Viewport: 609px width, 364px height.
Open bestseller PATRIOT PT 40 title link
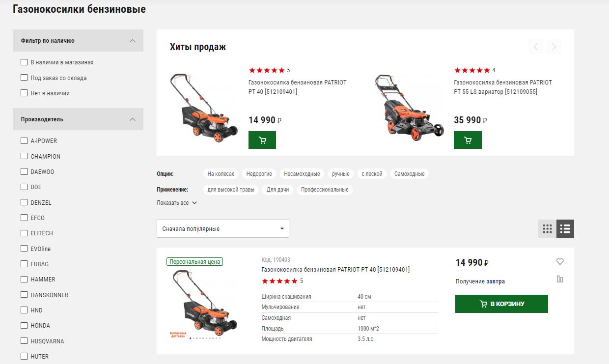298,87
